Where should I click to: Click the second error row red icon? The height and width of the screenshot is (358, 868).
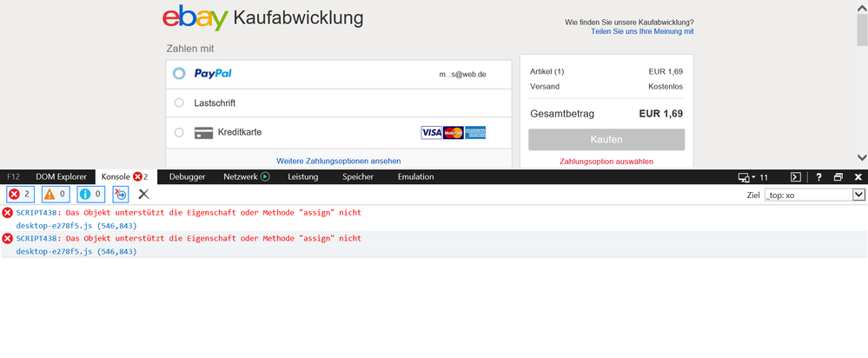[x=7, y=239]
